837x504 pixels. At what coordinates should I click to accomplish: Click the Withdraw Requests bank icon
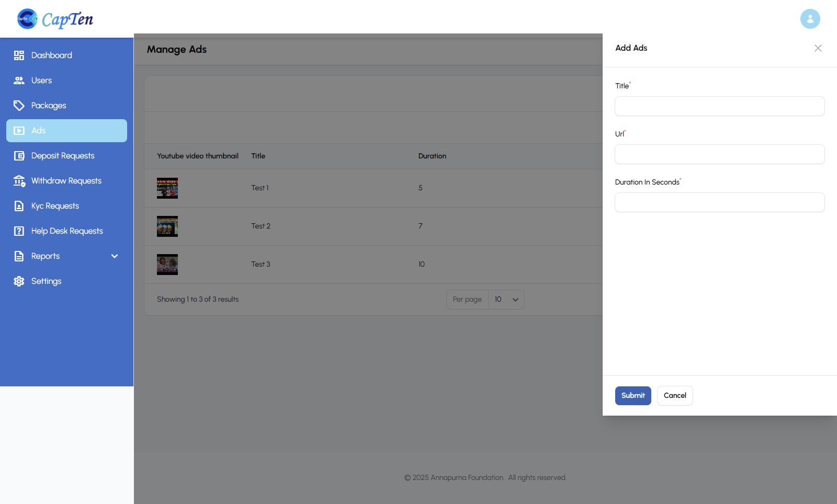pyautogui.click(x=19, y=181)
